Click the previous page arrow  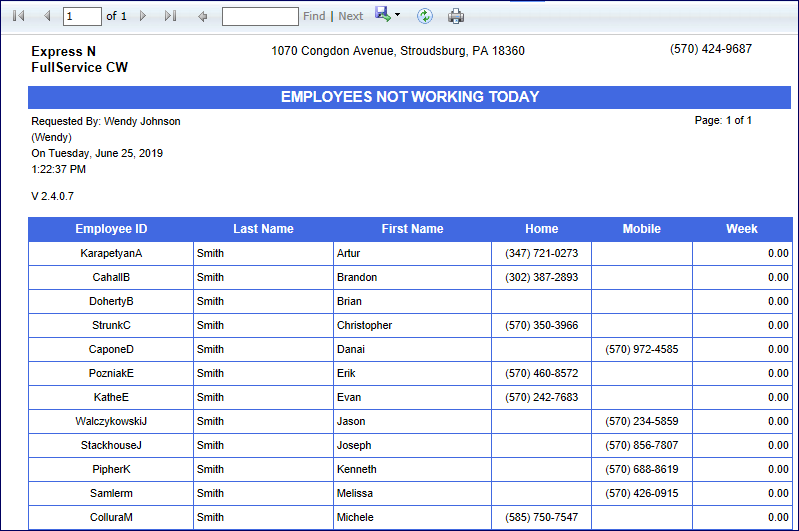pos(46,16)
